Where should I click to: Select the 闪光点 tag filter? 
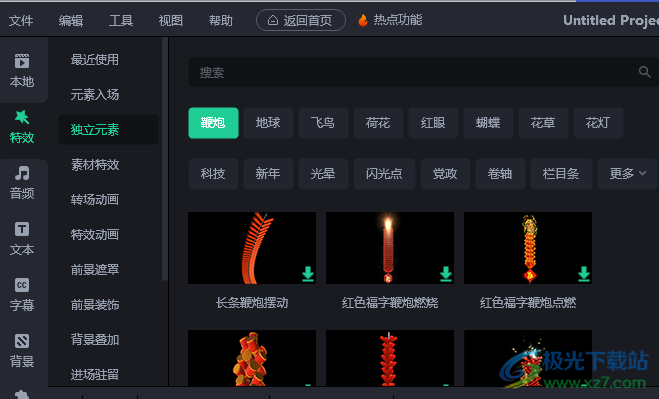pos(384,174)
